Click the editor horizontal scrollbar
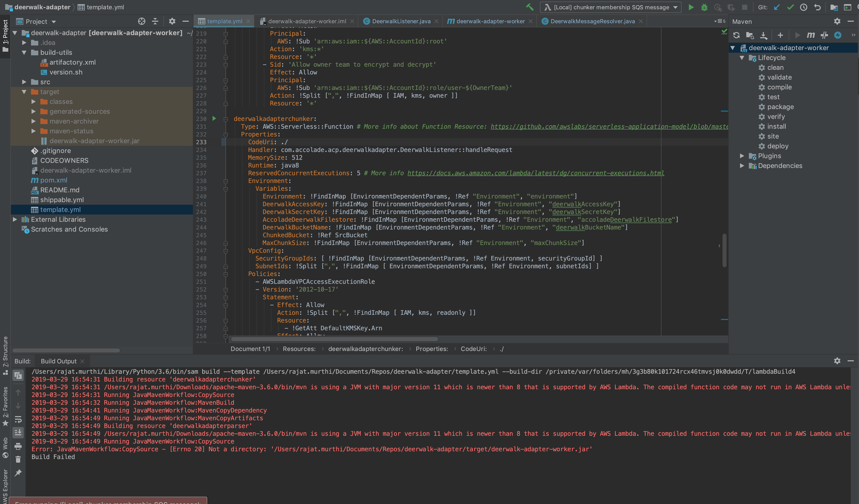Image resolution: width=859 pixels, height=504 pixels. click(x=334, y=339)
